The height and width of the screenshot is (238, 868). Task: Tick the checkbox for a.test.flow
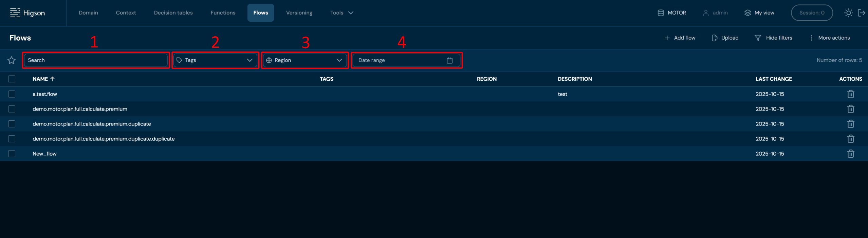pos(12,94)
